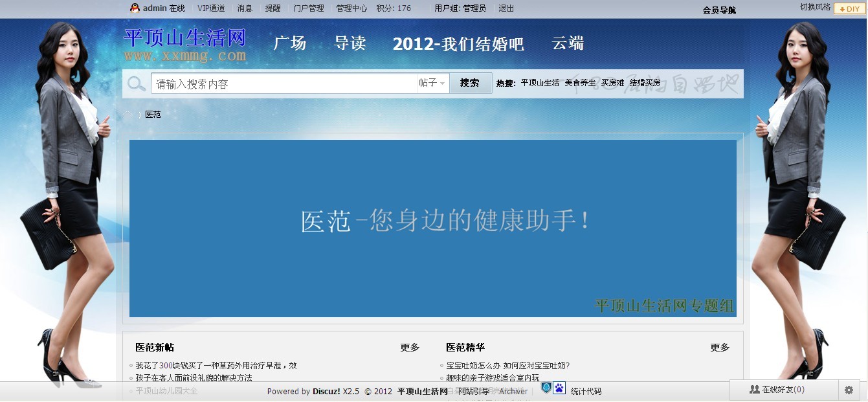868x402 pixels.
Task: Open 管理中心 admin center
Action: pos(351,8)
